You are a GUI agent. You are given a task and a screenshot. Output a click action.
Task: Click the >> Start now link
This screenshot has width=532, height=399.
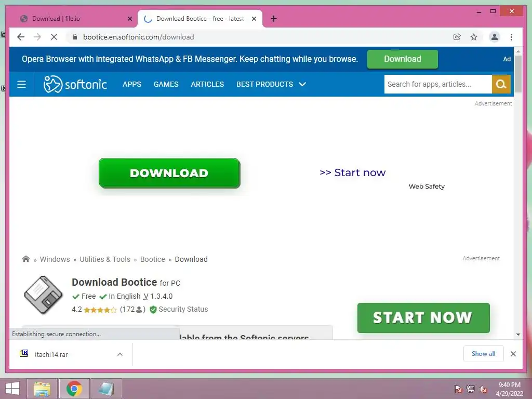[x=353, y=172]
